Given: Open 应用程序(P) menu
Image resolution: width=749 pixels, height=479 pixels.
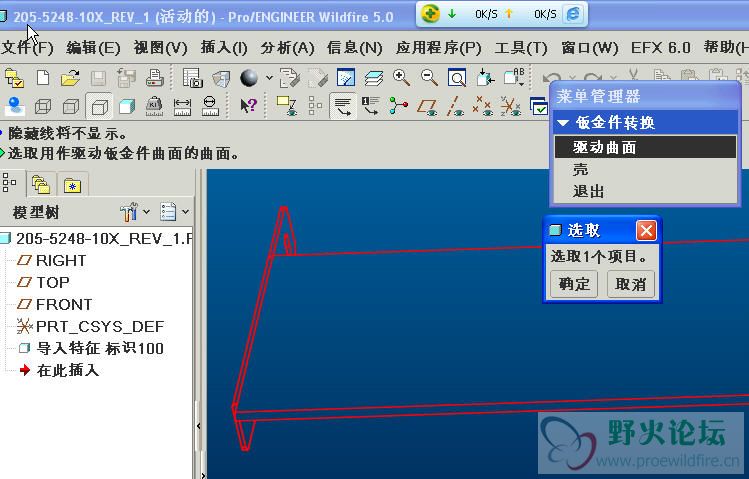Looking at the screenshot, I should 438,48.
